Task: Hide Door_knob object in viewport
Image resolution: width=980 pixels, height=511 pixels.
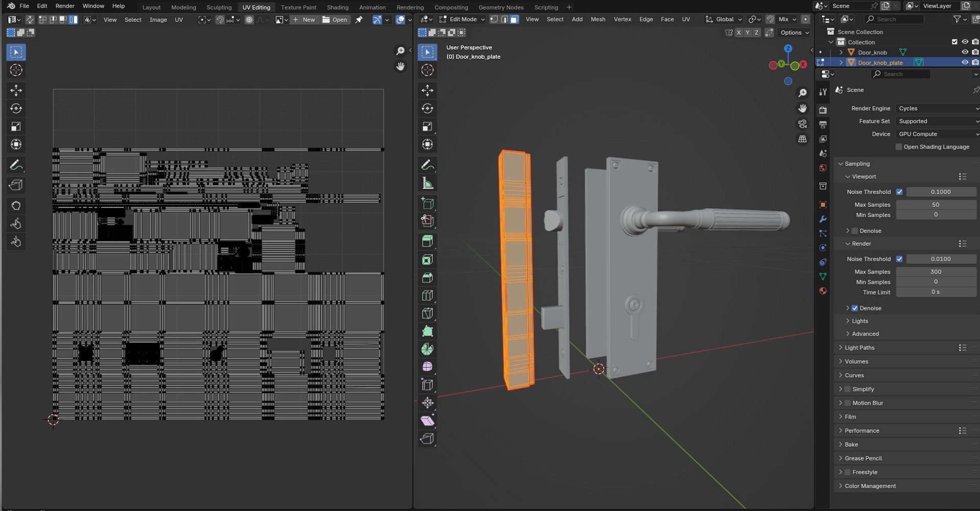Action: pos(965,52)
